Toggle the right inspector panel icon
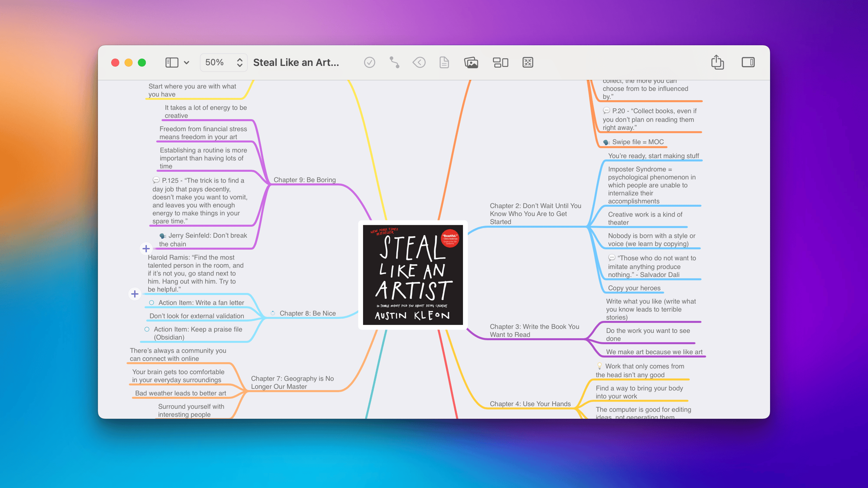This screenshot has height=488, width=868. click(748, 63)
